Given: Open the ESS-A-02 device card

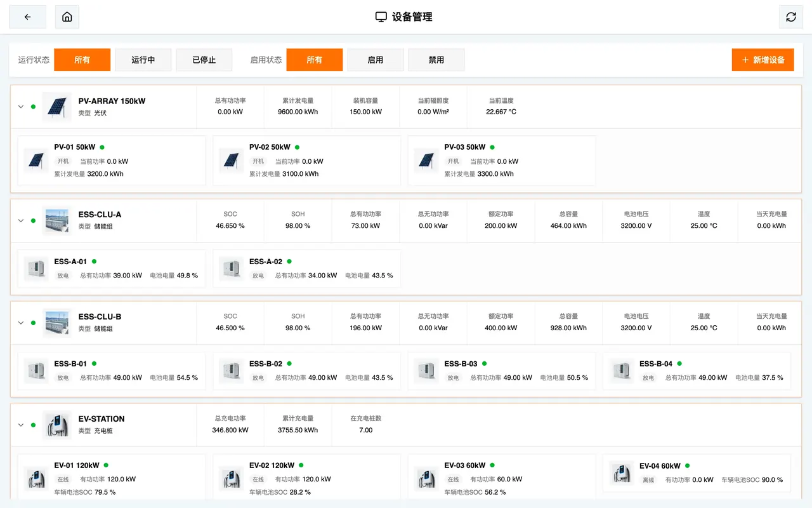Looking at the screenshot, I should click(307, 269).
